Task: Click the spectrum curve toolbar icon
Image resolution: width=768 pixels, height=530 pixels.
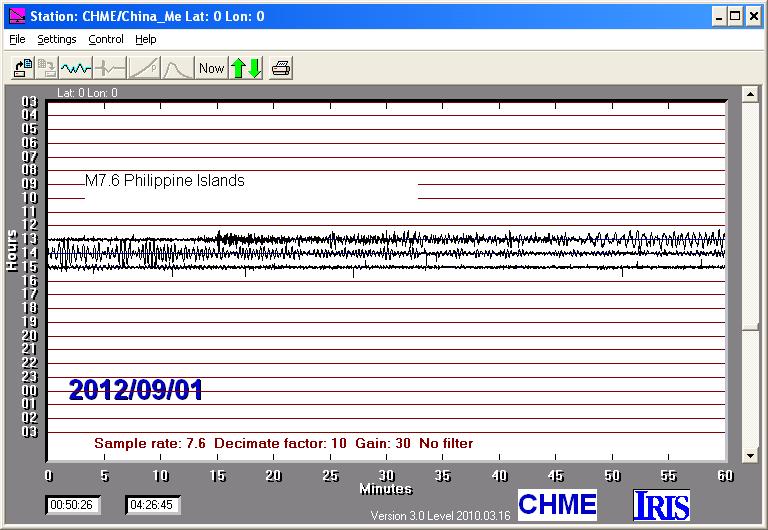Action: click(x=177, y=68)
